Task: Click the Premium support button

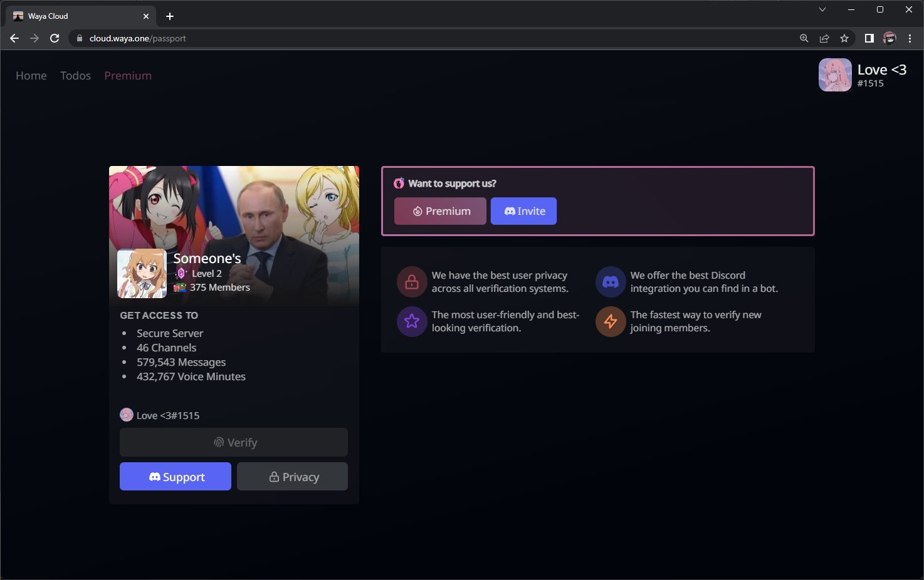Action: 440,211
